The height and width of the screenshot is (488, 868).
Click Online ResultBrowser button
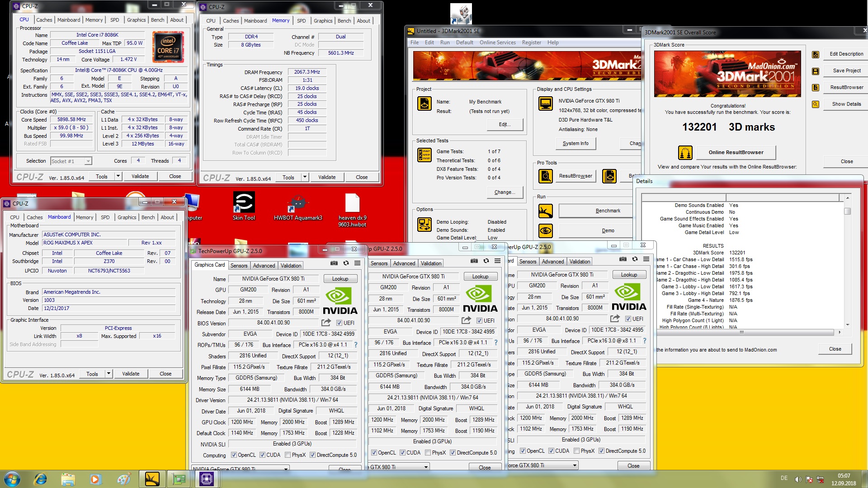coord(736,152)
